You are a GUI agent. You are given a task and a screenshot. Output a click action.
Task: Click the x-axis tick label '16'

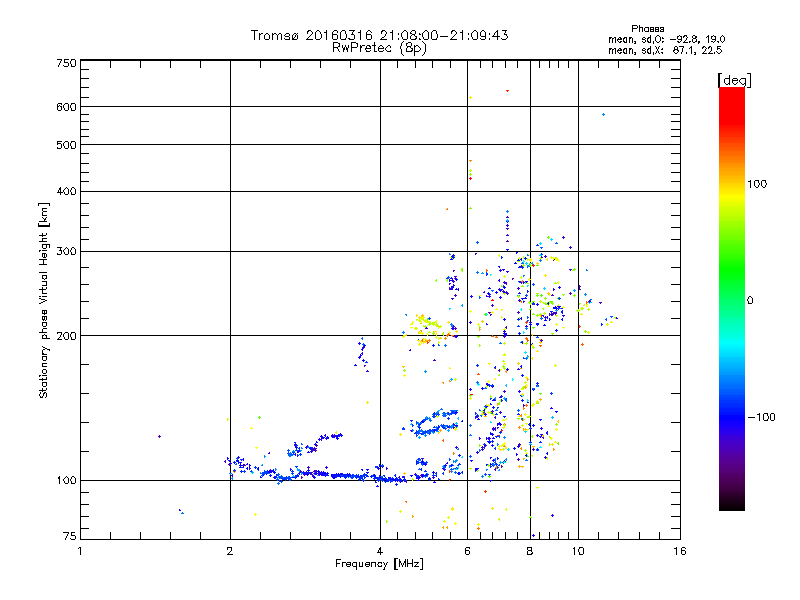[x=680, y=551]
